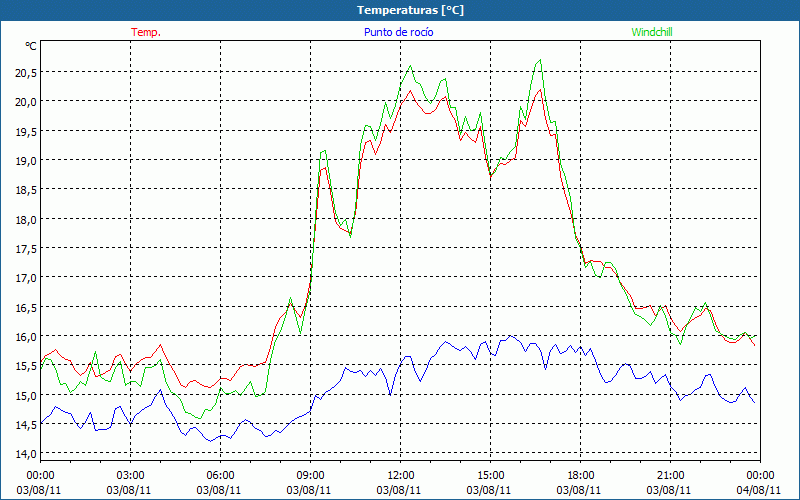Click the 06:00 time label on the x-axis
Image resolution: width=800 pixels, height=500 pixels.
[x=220, y=476]
